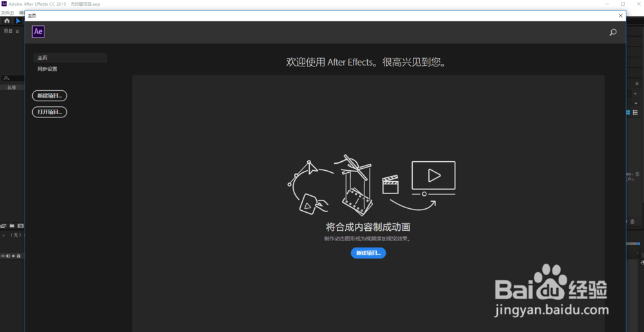Toggle the Lock column in timeline
644x332 pixels.
[19, 255]
